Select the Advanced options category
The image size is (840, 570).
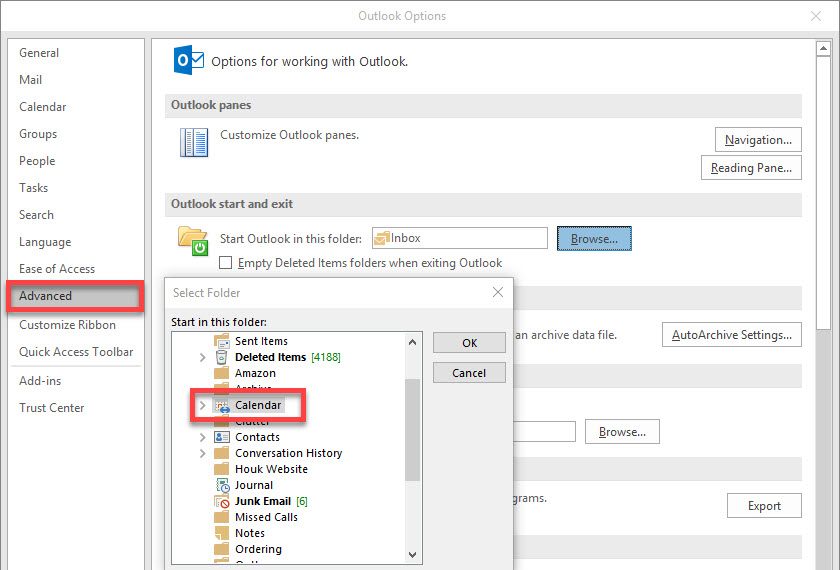(x=75, y=296)
